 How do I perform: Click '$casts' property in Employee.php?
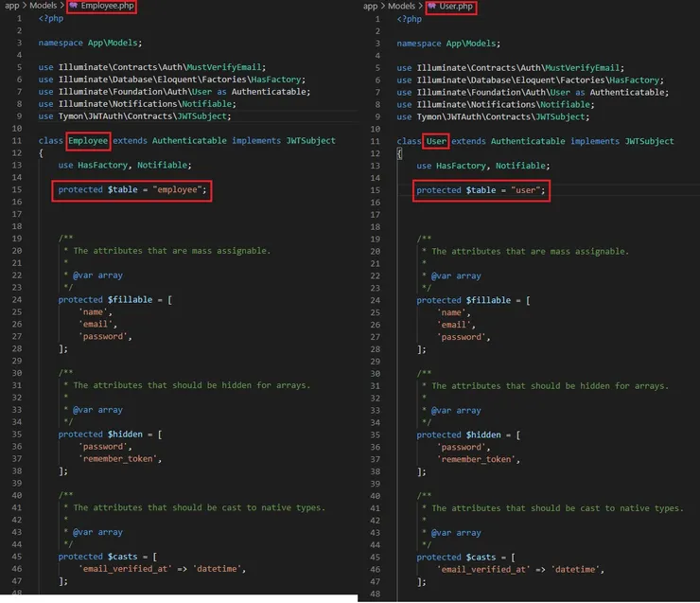click(x=122, y=557)
